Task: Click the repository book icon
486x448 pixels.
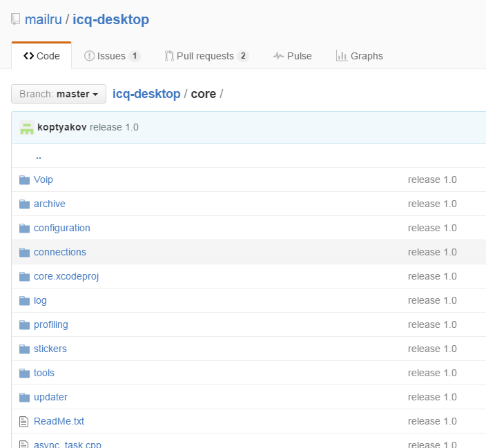Action: click(x=16, y=19)
